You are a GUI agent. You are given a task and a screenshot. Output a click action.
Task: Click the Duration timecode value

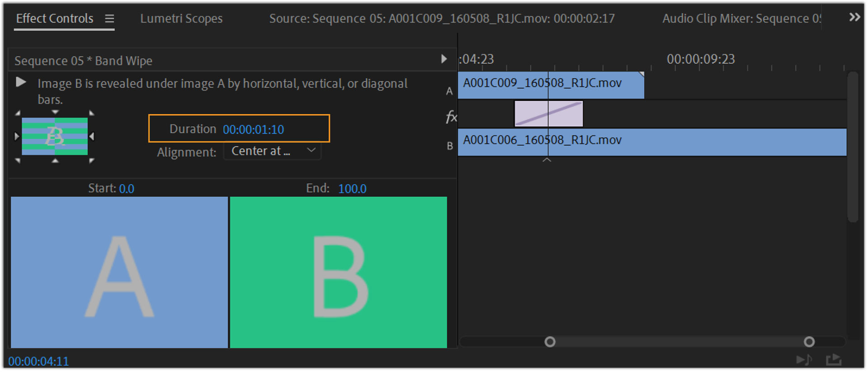253,130
